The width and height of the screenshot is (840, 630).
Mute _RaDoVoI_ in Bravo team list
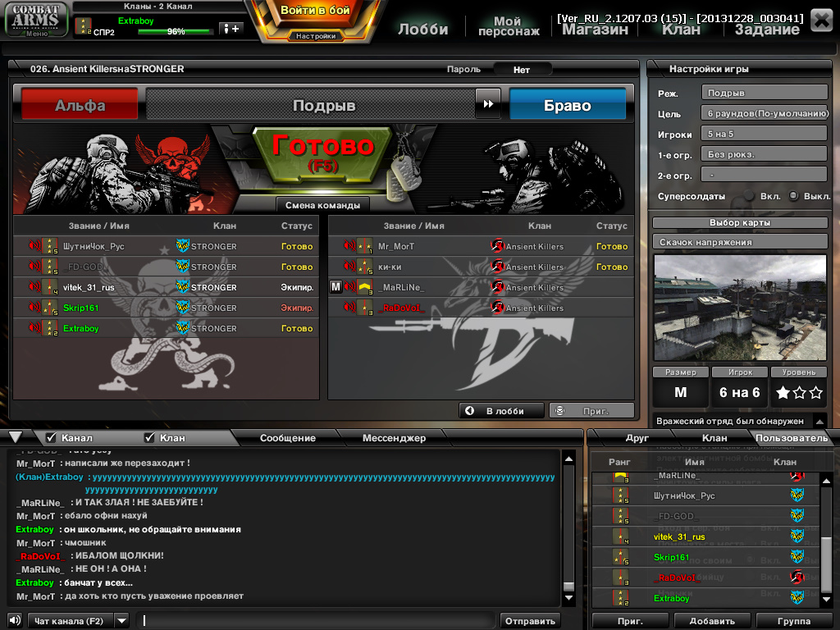pyautogui.click(x=349, y=308)
